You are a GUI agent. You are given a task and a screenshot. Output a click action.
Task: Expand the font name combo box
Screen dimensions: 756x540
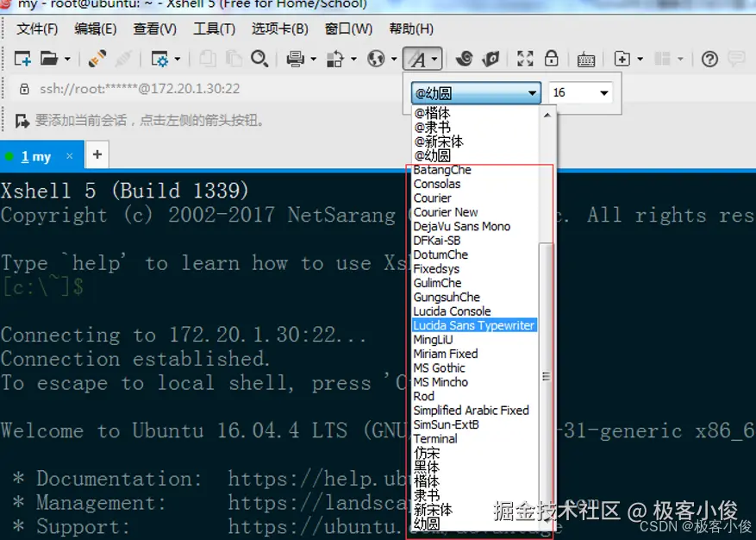476,92
